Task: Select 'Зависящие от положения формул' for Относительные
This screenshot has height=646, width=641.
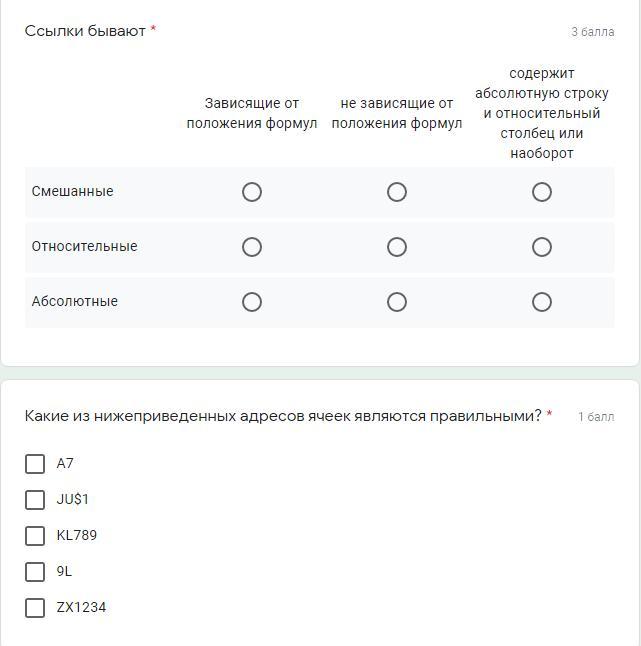Action: [x=252, y=247]
